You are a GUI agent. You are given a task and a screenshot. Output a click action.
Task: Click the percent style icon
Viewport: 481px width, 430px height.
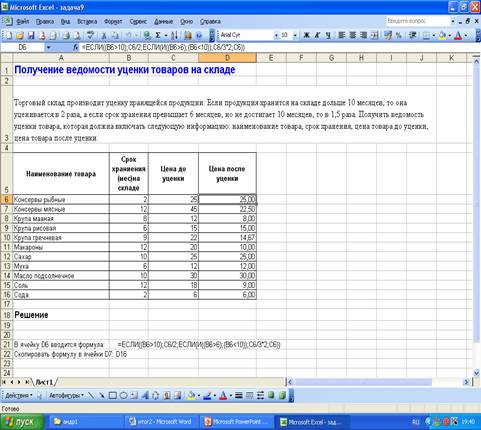399,35
